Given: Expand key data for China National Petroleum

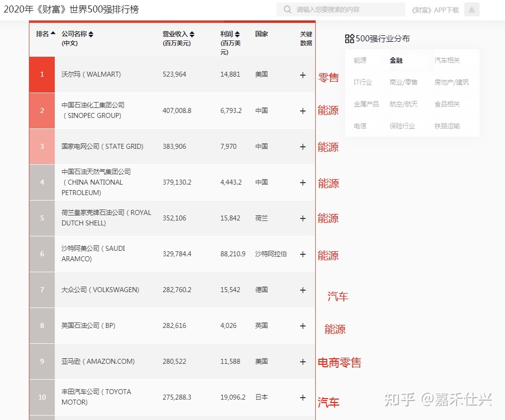Looking at the screenshot, I should [303, 183].
